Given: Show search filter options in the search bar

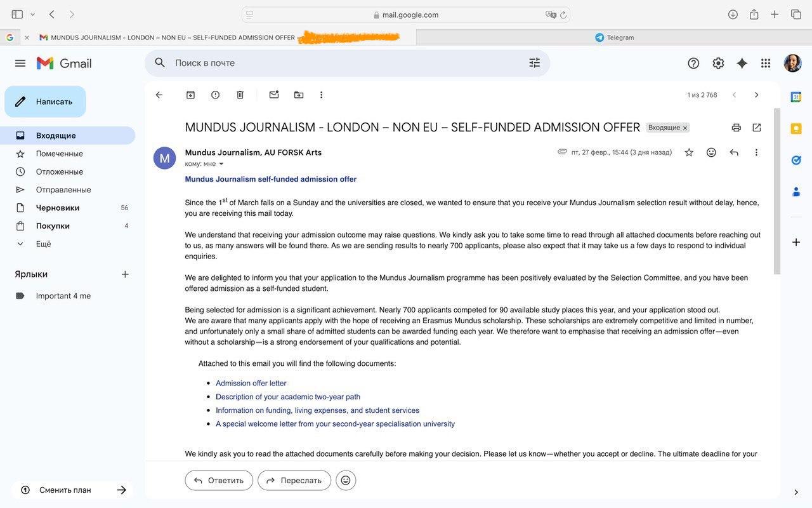Looking at the screenshot, I should click(x=534, y=63).
